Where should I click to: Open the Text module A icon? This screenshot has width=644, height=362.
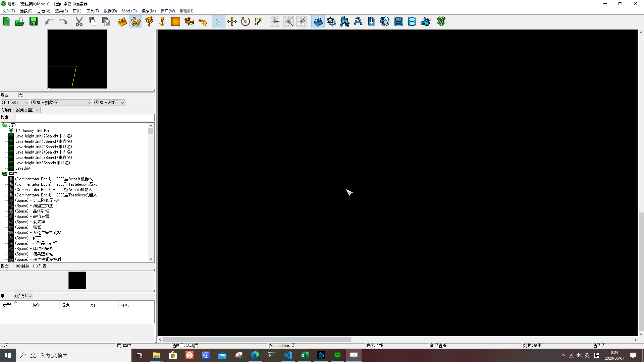[358, 22]
